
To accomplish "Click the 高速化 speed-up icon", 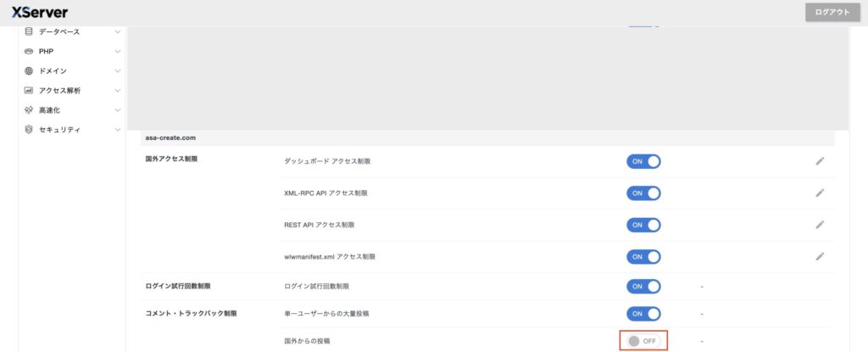I will click(x=29, y=109).
